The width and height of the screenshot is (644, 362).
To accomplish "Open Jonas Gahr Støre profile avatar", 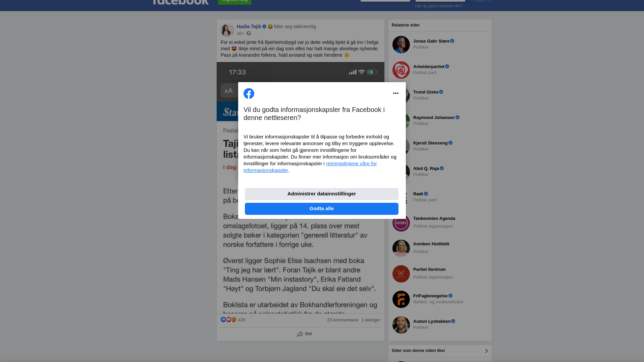I will click(401, 45).
